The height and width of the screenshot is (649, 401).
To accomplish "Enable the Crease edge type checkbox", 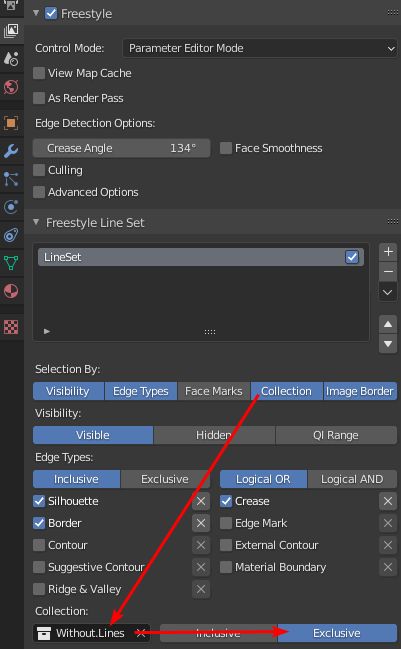I will (226, 501).
